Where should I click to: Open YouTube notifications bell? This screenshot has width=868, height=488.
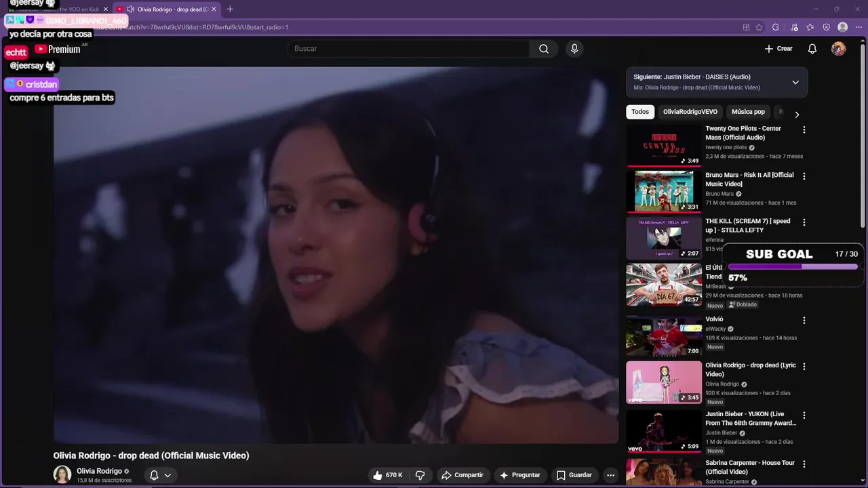click(812, 49)
